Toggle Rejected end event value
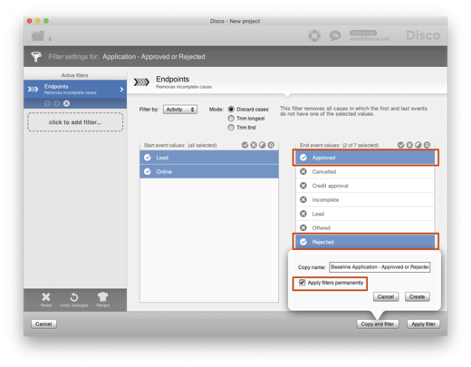Image resolution: width=471 pixels, height=367 pixels. coord(365,242)
